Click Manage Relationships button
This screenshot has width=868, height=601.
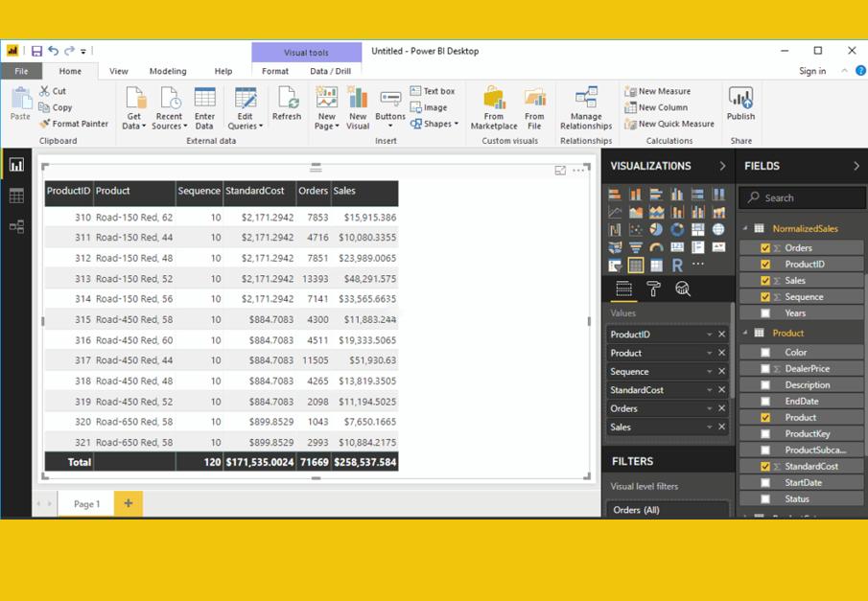click(586, 108)
